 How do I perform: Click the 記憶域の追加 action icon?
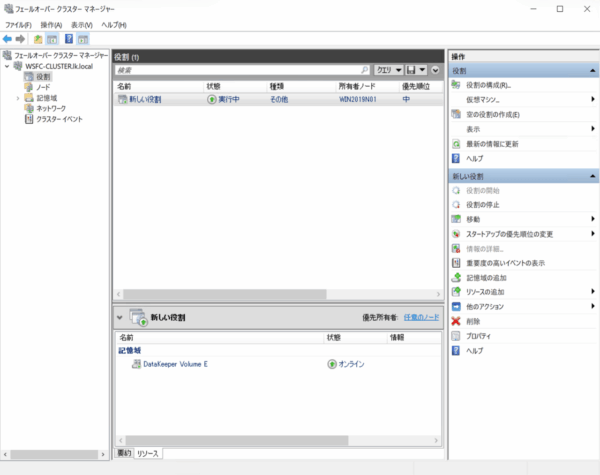point(456,277)
